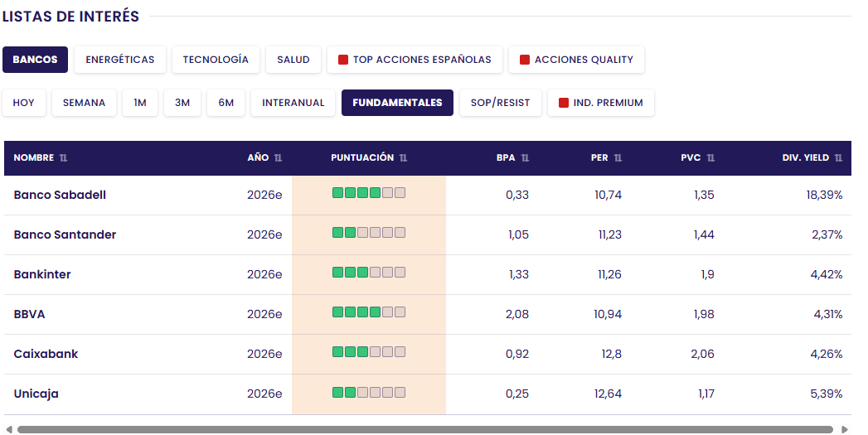
Task: Sort by Div. Yield column arrows
Action: tap(839, 157)
